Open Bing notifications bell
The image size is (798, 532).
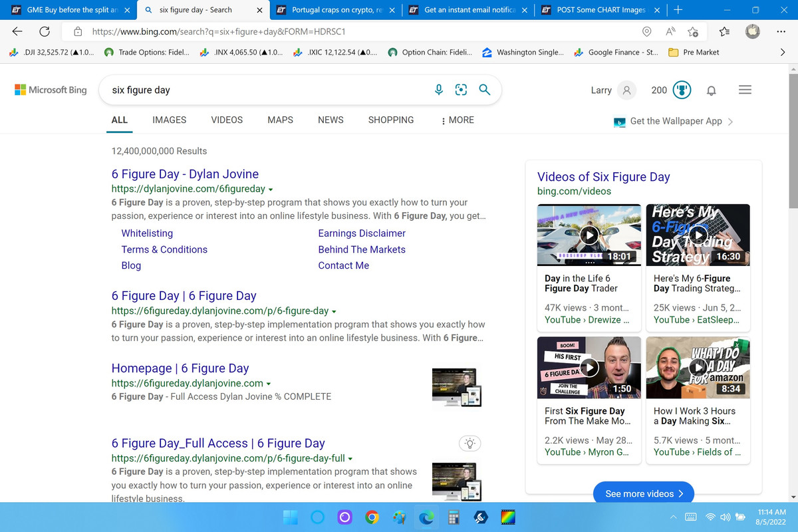point(711,90)
